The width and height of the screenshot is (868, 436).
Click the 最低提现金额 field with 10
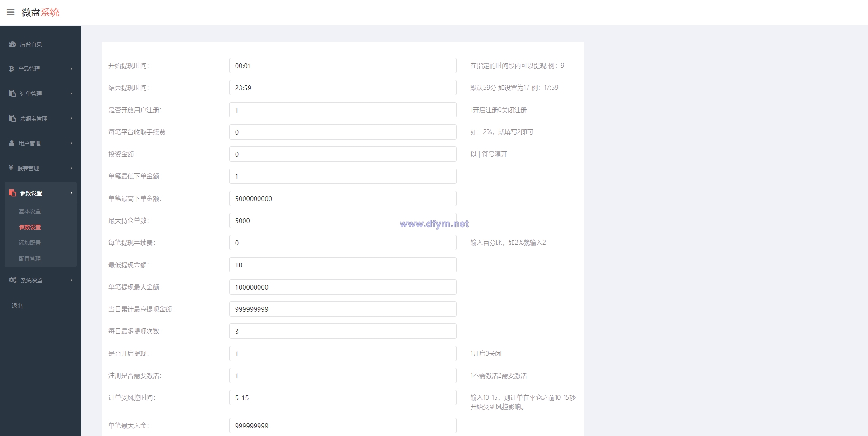coord(343,265)
